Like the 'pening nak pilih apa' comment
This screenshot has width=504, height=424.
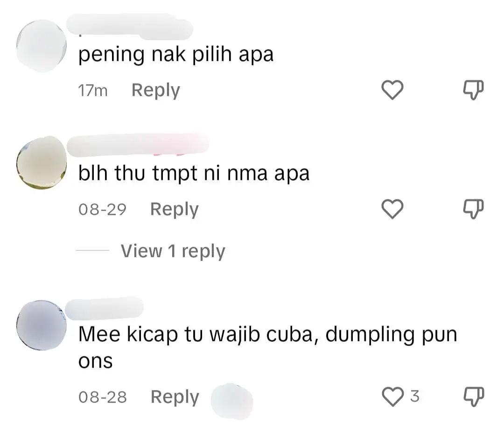pos(392,90)
